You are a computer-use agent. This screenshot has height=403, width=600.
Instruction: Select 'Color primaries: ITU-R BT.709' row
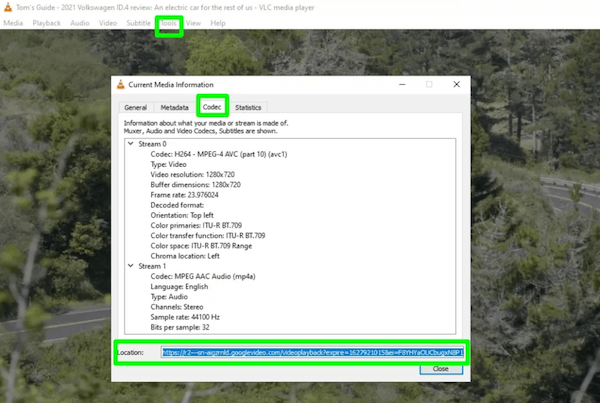pyautogui.click(x=196, y=225)
